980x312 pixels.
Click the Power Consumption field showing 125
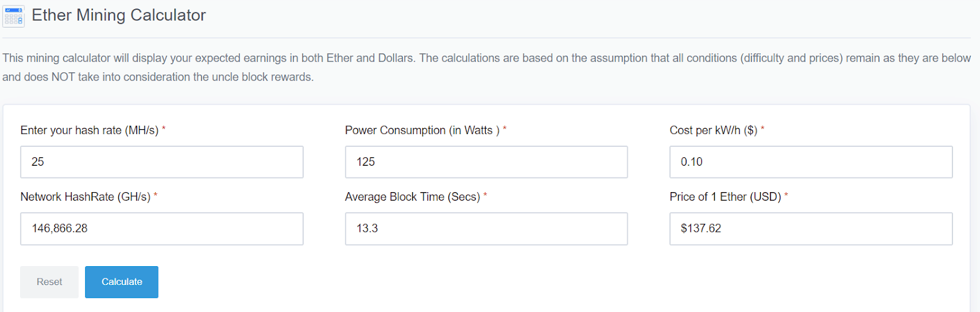[x=486, y=162]
